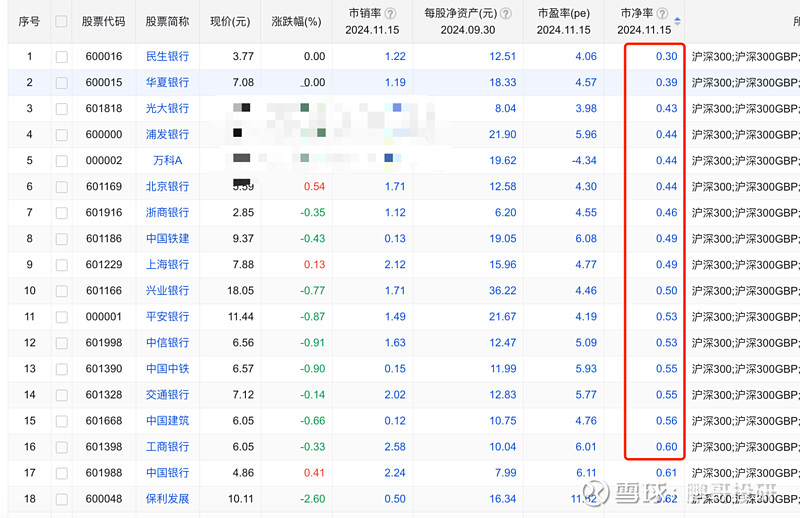Click 涨跌幅 value -2.60 for 保利发展
Image resolution: width=800 pixels, height=518 pixels.
pyautogui.click(x=313, y=499)
